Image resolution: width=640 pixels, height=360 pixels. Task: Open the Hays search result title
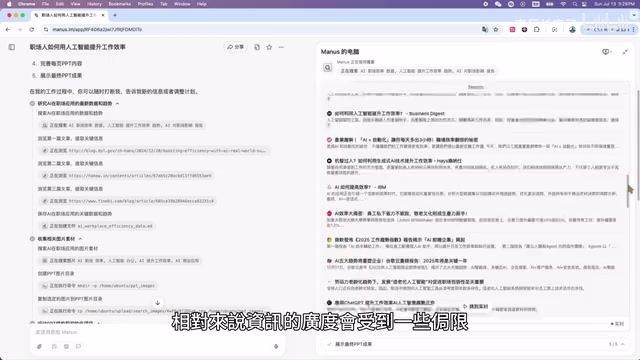point(398,161)
